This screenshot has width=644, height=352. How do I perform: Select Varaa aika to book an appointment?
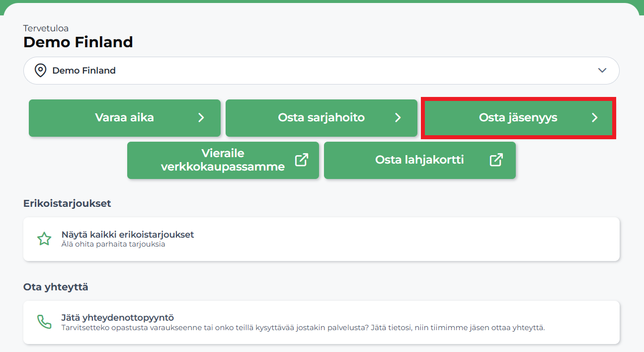pyautogui.click(x=124, y=118)
